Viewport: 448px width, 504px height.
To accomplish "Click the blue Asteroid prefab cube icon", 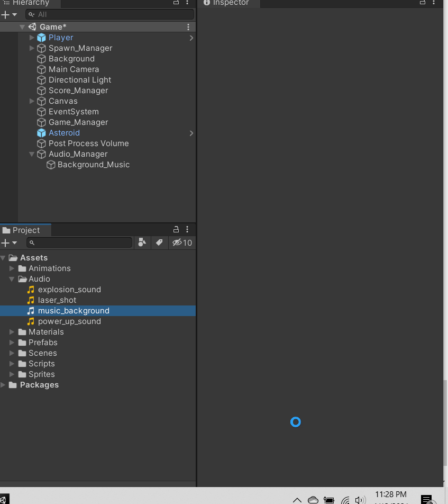I will click(41, 133).
